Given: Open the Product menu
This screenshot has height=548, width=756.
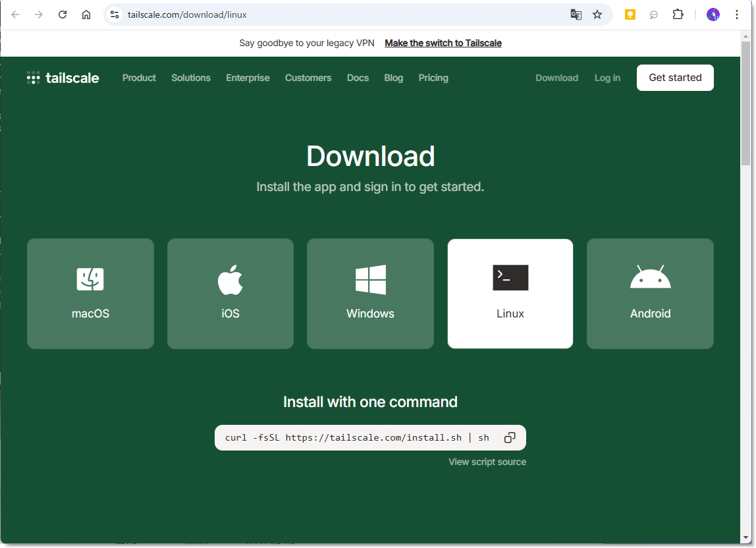Looking at the screenshot, I should coord(139,78).
